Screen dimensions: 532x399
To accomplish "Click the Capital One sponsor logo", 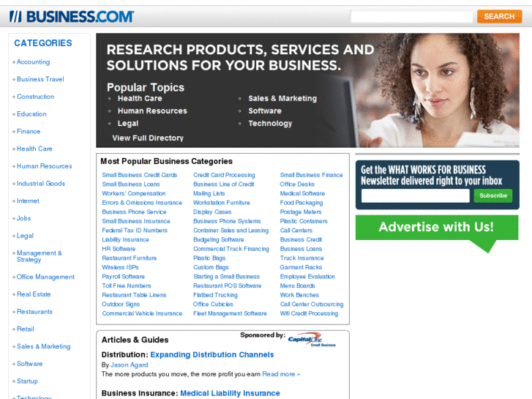I will click(x=312, y=339).
